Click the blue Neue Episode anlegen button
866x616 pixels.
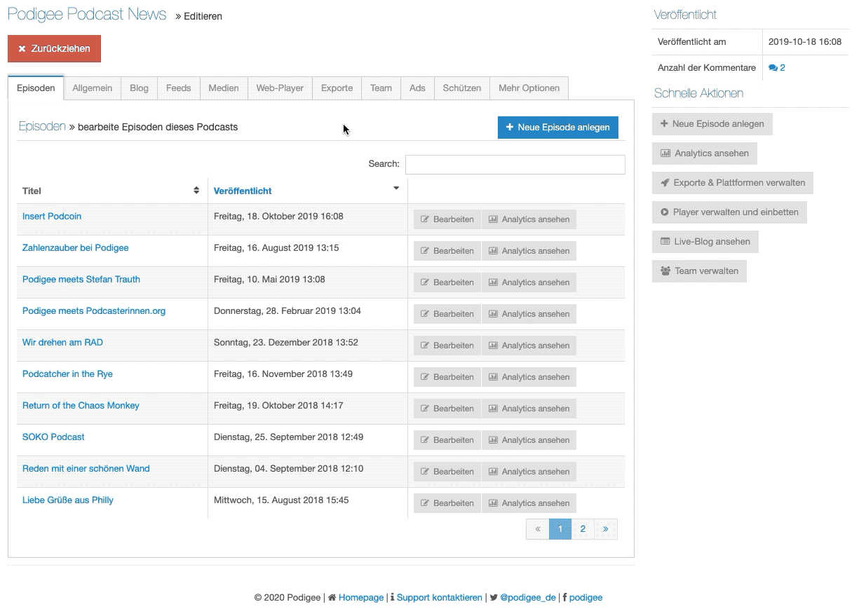tap(557, 128)
